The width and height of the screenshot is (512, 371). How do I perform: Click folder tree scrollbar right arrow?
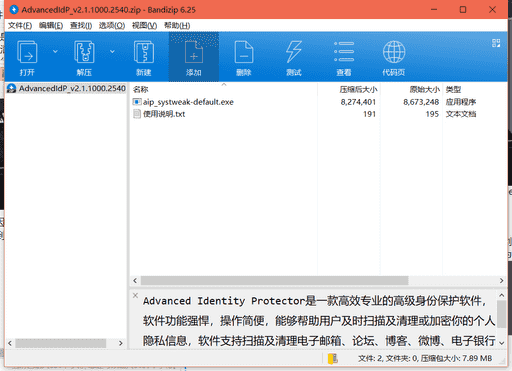point(121,343)
